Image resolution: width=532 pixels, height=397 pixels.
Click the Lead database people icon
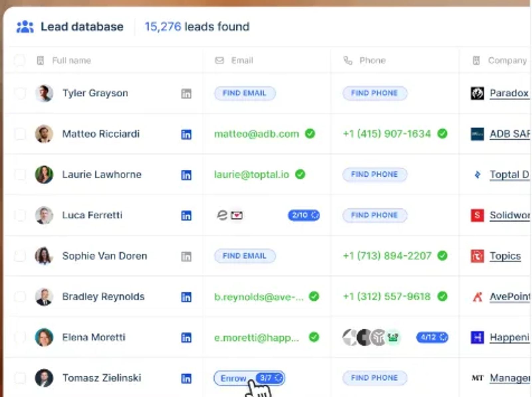[25, 27]
